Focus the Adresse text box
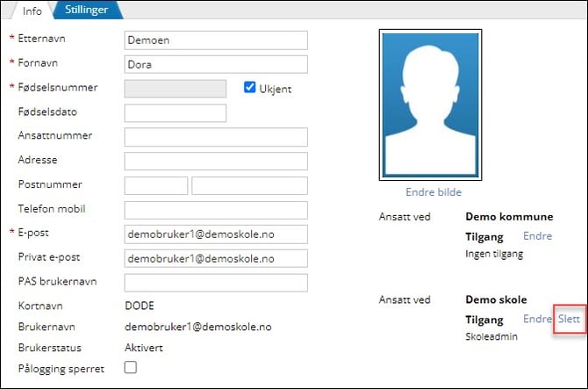The image size is (588, 389). click(216, 161)
